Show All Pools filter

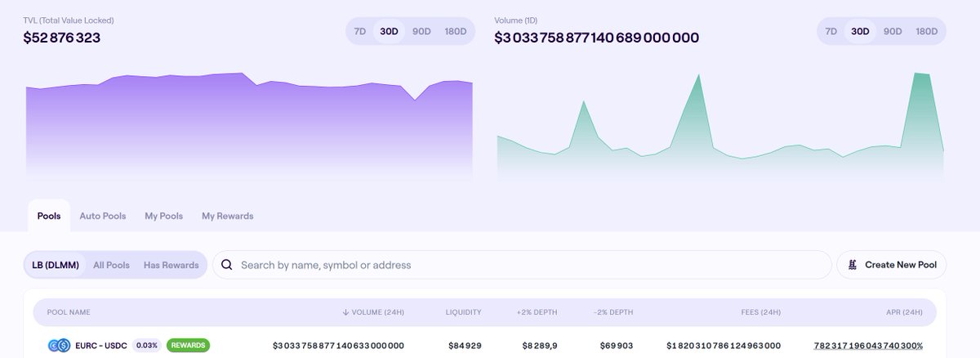tap(111, 265)
